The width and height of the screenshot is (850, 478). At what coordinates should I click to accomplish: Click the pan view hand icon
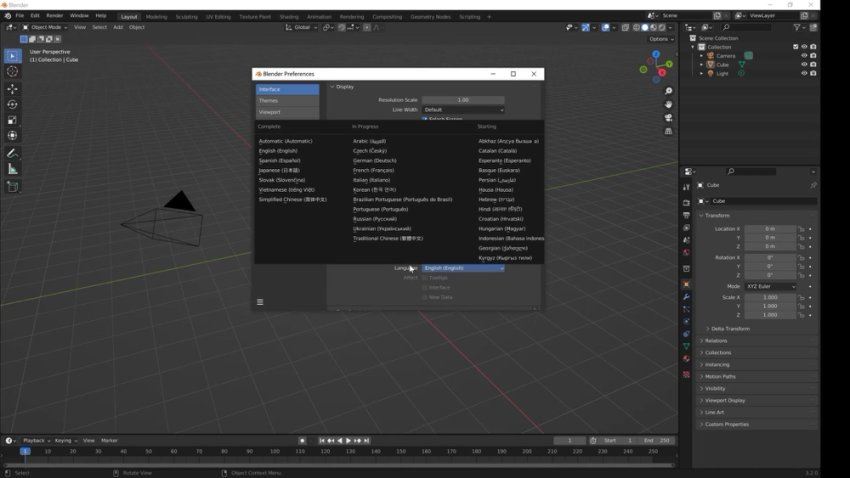(x=668, y=104)
